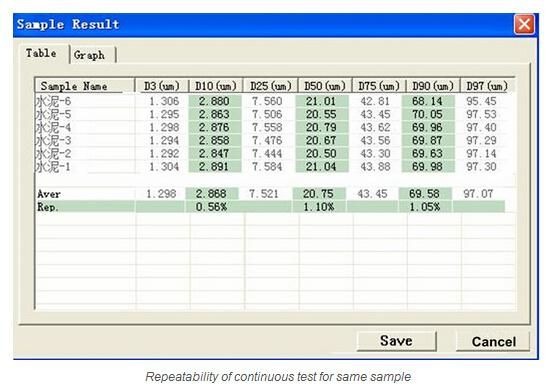Click the D90 value 70.05 cell
Screen dimensions: 553x389
[x=428, y=114]
